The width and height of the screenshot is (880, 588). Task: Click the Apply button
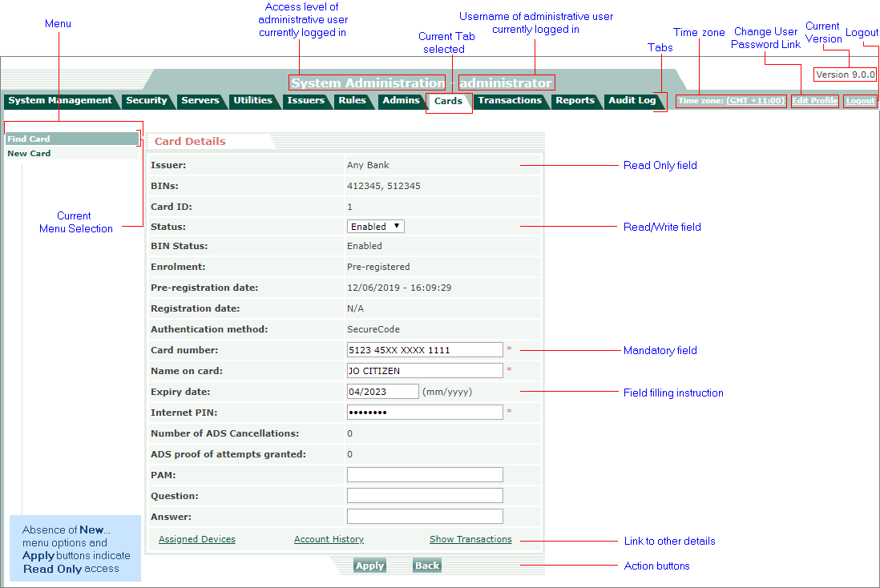369,565
